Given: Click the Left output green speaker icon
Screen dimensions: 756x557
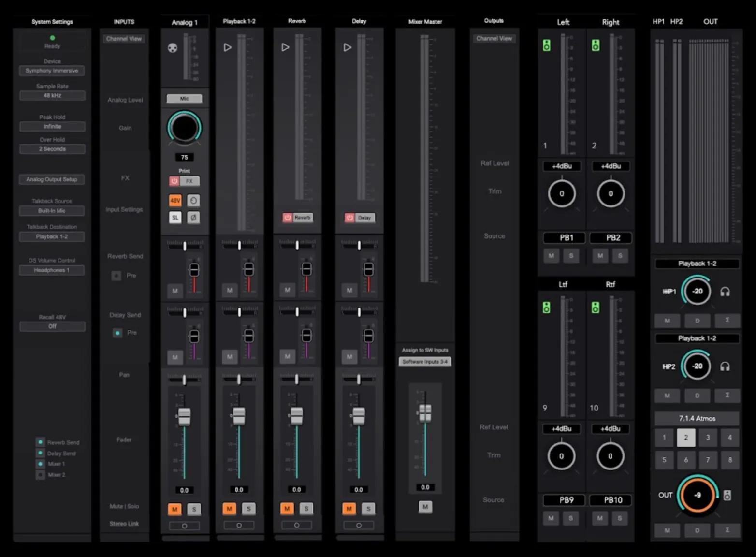Looking at the screenshot, I should (546, 45).
